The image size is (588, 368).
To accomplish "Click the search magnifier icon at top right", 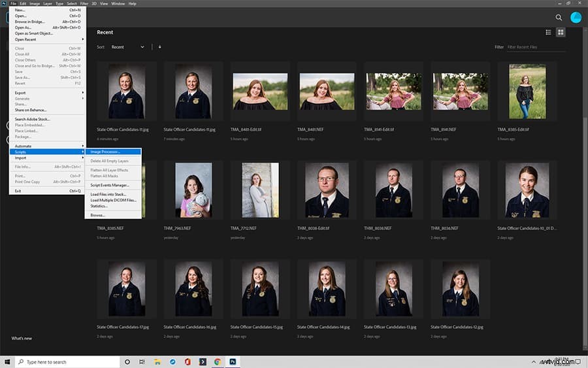I will 559,17.
